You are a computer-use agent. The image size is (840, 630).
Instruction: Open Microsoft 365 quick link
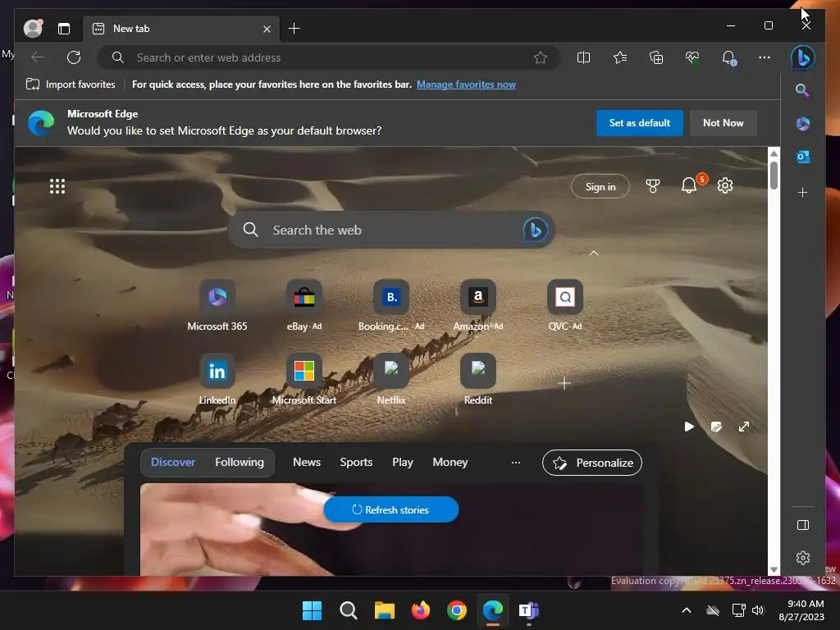click(217, 306)
